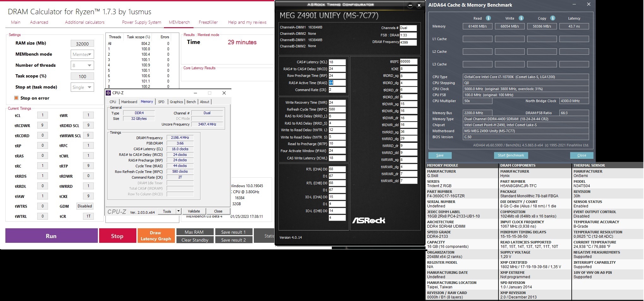The width and height of the screenshot is (644, 301).
Task: Click the Memory Latency result 43.7 ns
Action: point(574,26)
